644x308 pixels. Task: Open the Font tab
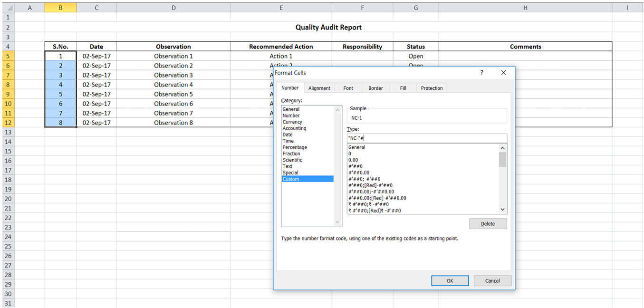(x=348, y=88)
